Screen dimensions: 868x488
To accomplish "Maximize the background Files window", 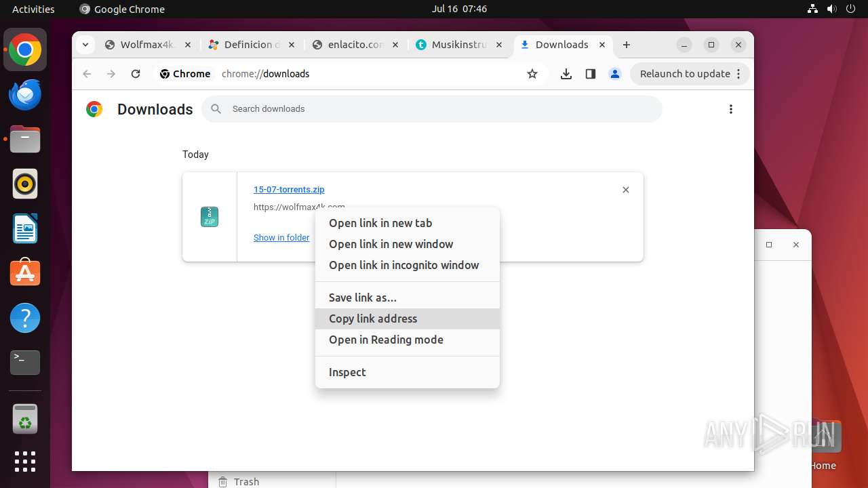I will coord(769,245).
